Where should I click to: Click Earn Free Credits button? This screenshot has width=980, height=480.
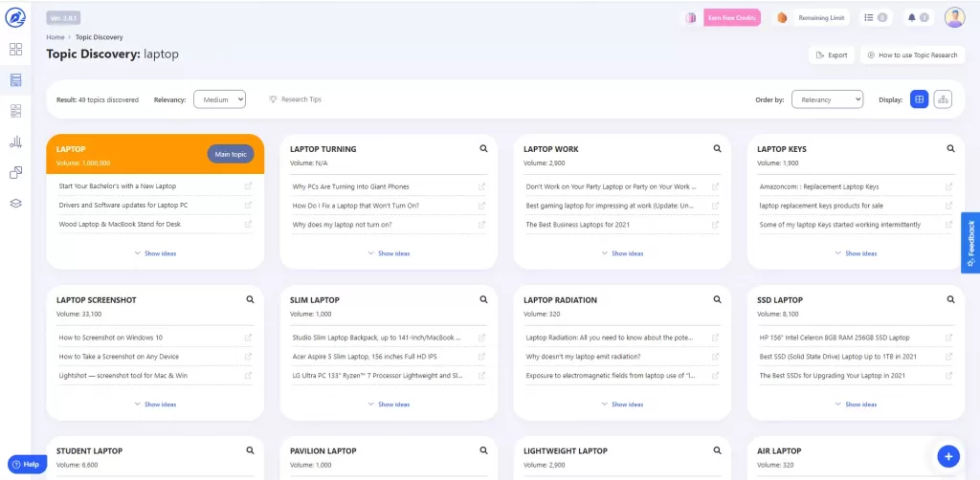(x=732, y=18)
